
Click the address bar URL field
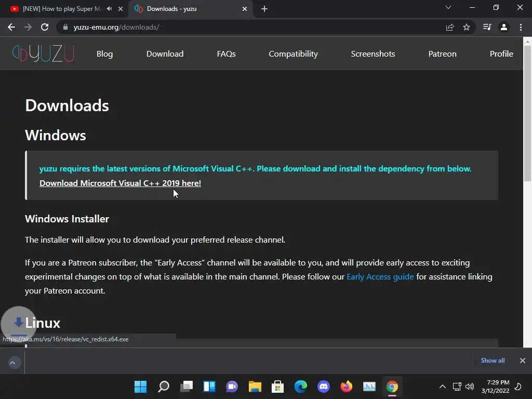(x=251, y=27)
